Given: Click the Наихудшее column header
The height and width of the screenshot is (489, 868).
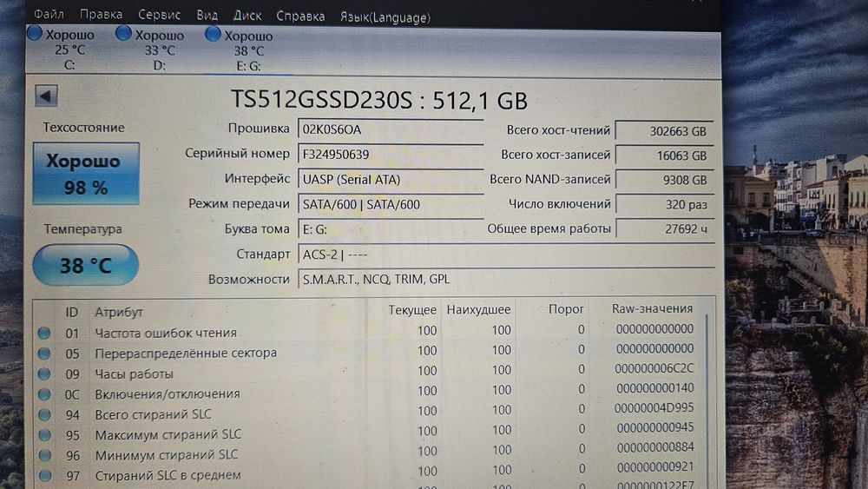Looking at the screenshot, I should click(478, 309).
